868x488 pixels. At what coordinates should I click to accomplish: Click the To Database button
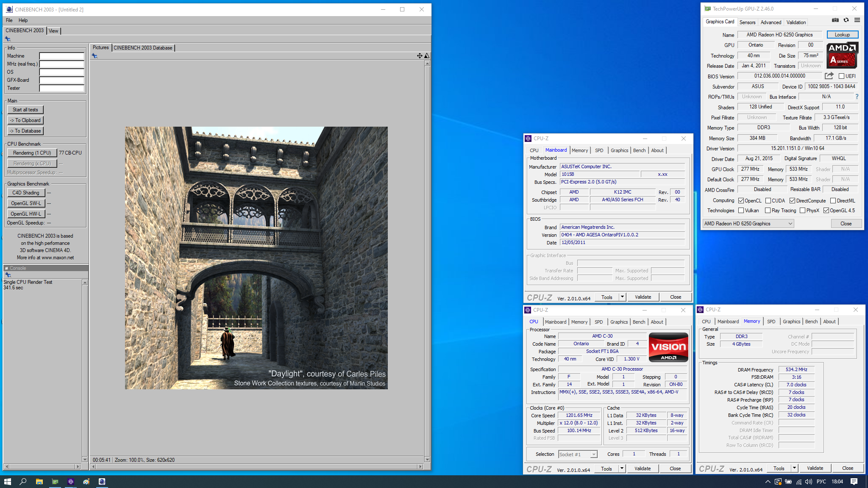click(25, 131)
